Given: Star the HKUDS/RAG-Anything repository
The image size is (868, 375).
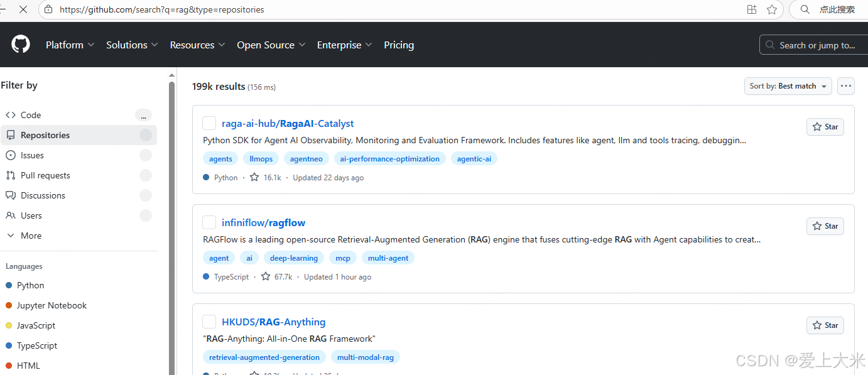Looking at the screenshot, I should pos(825,325).
